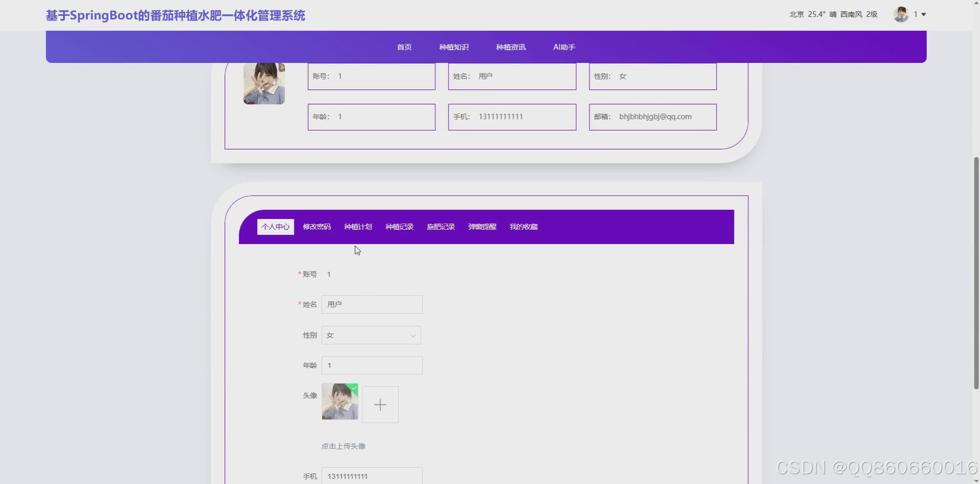Screen dimensions: 980x484
Task: Select the 个人中心 tab
Action: [x=276, y=227]
